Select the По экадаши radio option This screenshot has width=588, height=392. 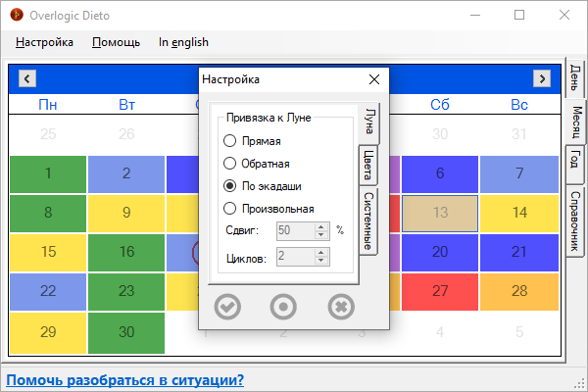pyautogui.click(x=263, y=186)
